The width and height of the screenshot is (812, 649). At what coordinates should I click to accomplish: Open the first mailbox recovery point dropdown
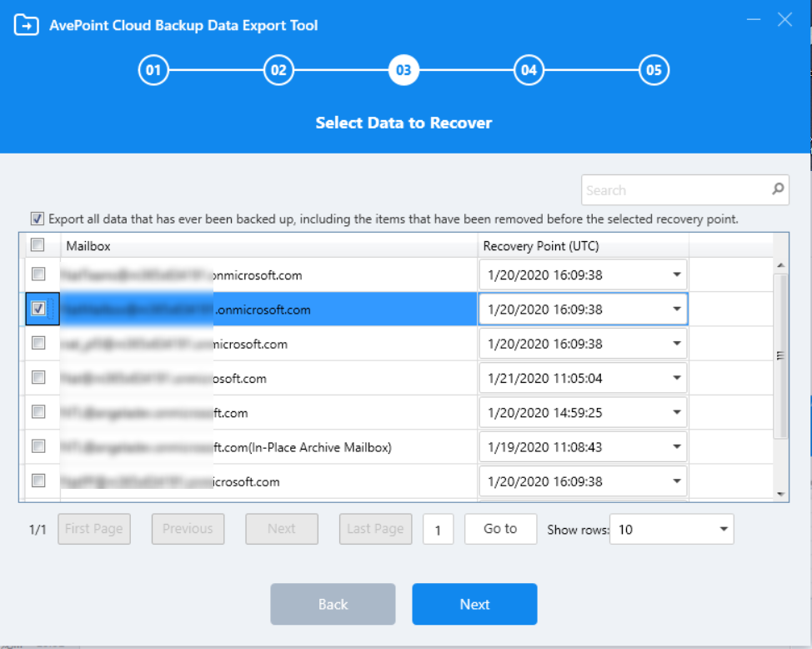click(x=677, y=274)
